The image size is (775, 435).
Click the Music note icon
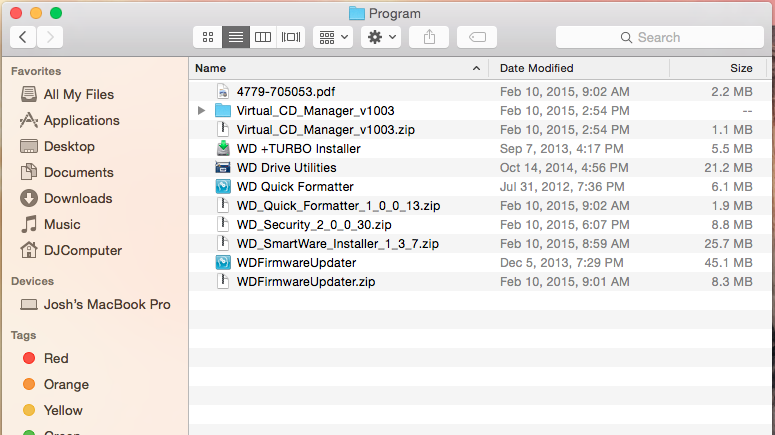pyautogui.click(x=29, y=224)
